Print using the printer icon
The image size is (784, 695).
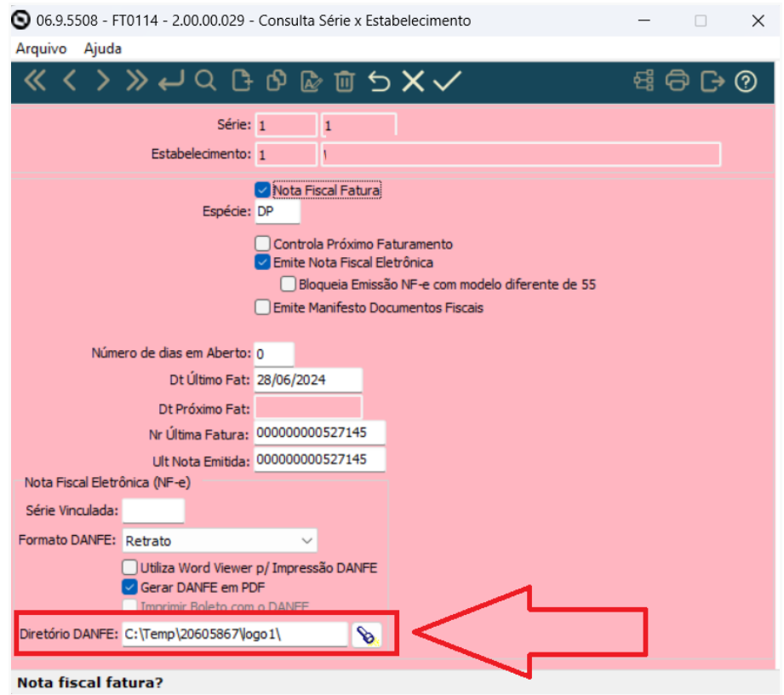(677, 81)
